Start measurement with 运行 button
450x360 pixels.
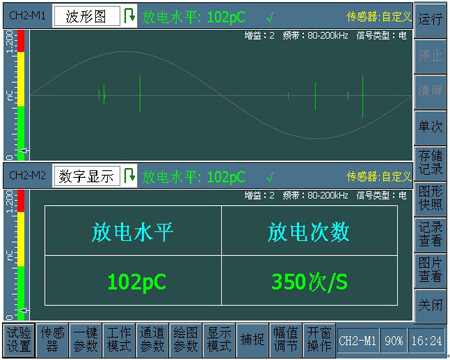(430, 20)
